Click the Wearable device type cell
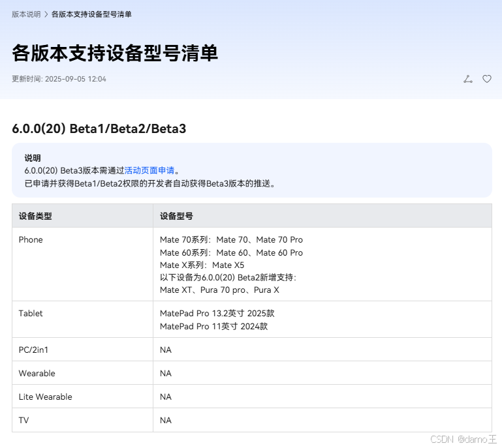The image size is (502, 448). click(x=82, y=373)
